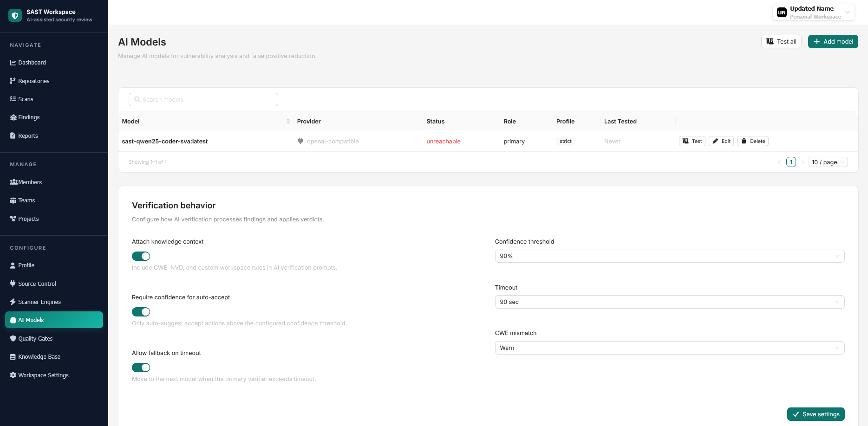Click the Scans list icon

coord(13,99)
